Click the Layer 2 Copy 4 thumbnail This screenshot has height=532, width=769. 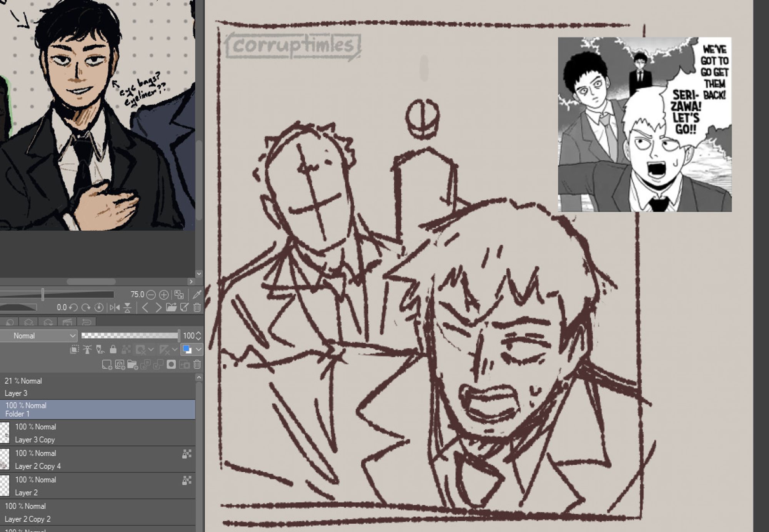pyautogui.click(x=5, y=459)
